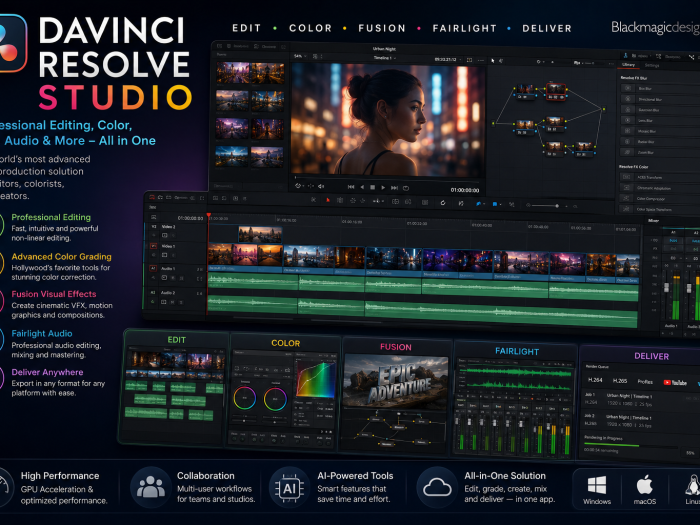Click the Zoom Blur effect icon
Viewport: 700px width, 525px height.
click(628, 152)
